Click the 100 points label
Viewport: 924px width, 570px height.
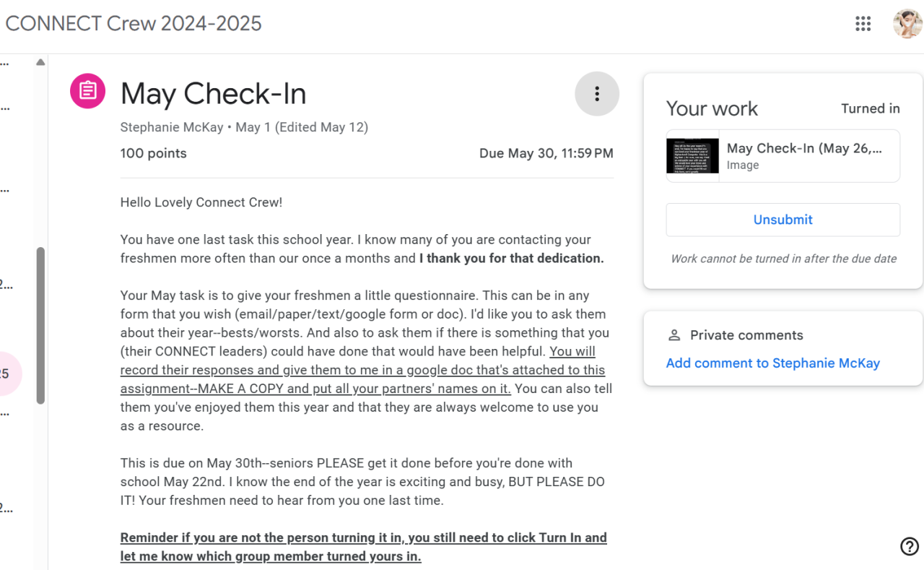coord(153,153)
